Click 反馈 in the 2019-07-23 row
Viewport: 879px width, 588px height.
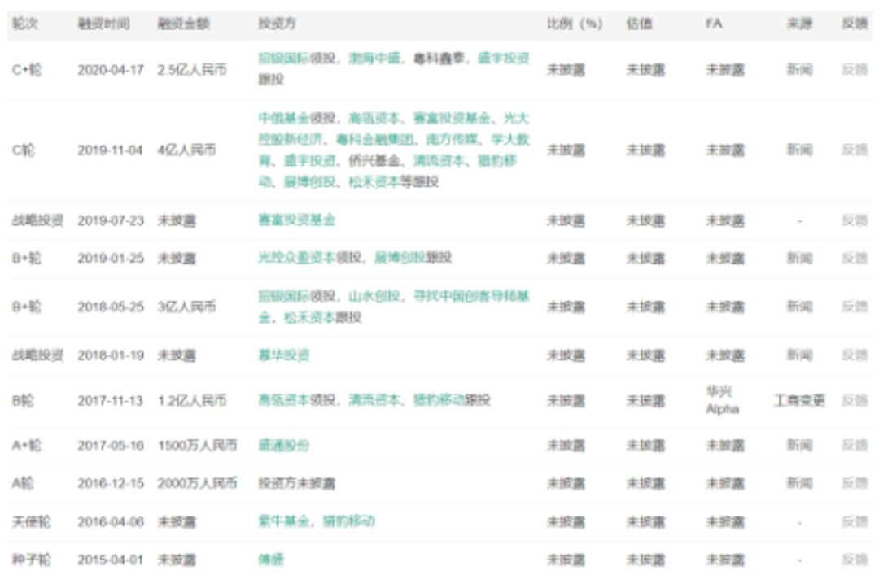click(855, 220)
